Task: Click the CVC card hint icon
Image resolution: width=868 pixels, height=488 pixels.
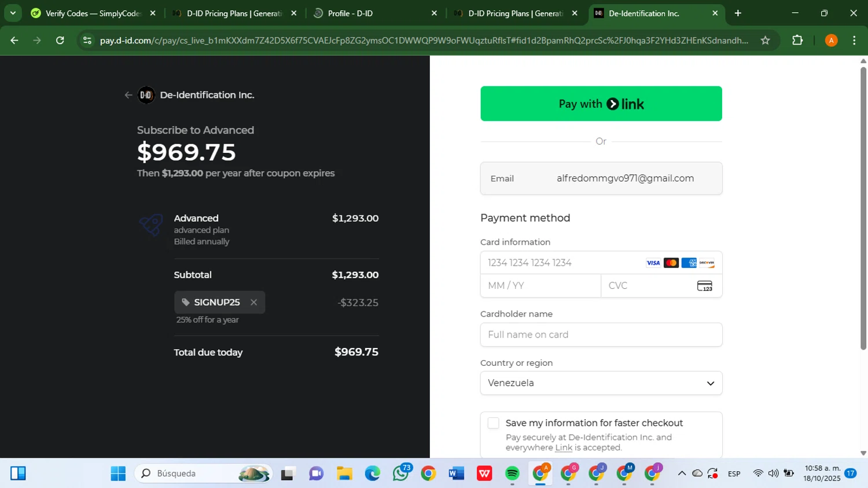Action: (705, 286)
